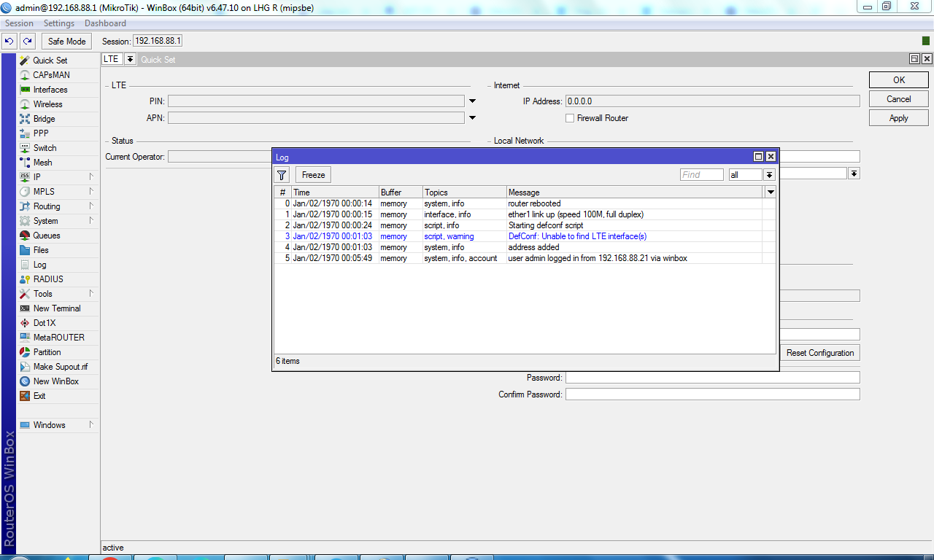The height and width of the screenshot is (560, 934).
Task: Click the Buffer column header
Action: point(400,192)
